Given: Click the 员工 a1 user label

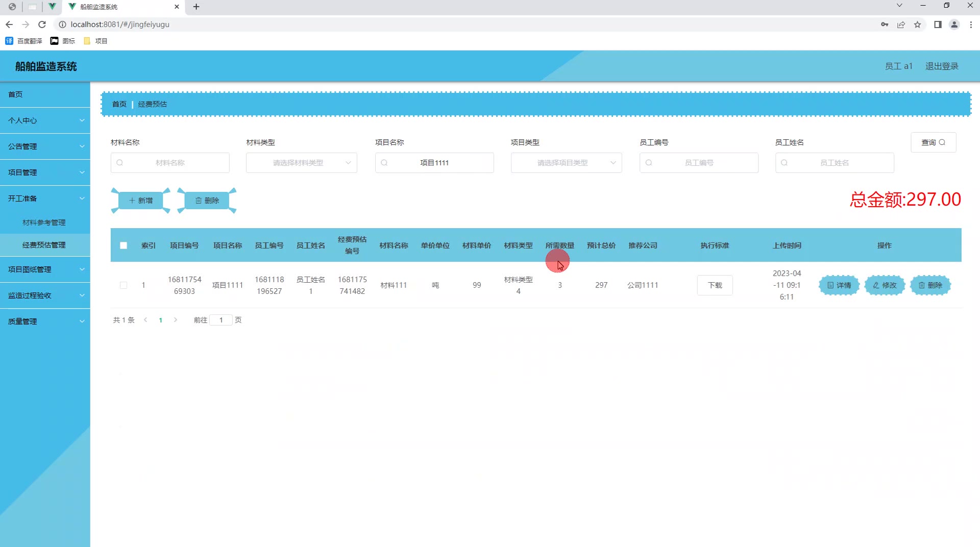Looking at the screenshot, I should pos(898,66).
